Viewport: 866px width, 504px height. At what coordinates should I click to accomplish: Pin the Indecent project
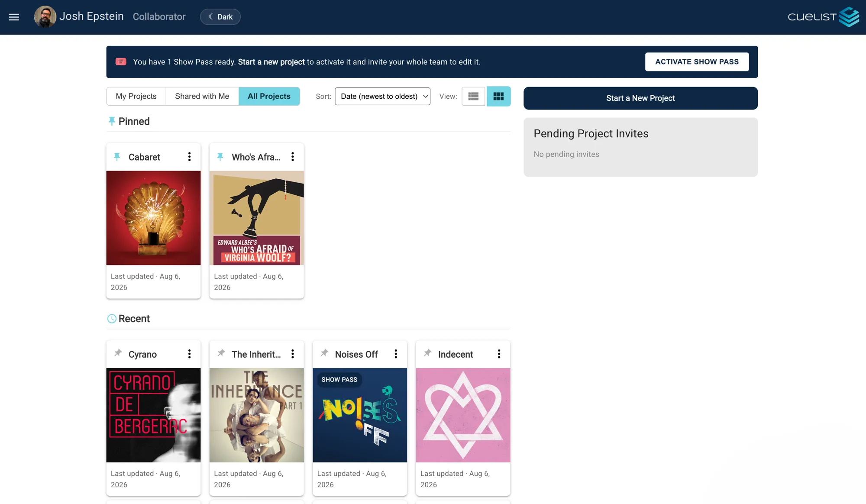tap(427, 353)
